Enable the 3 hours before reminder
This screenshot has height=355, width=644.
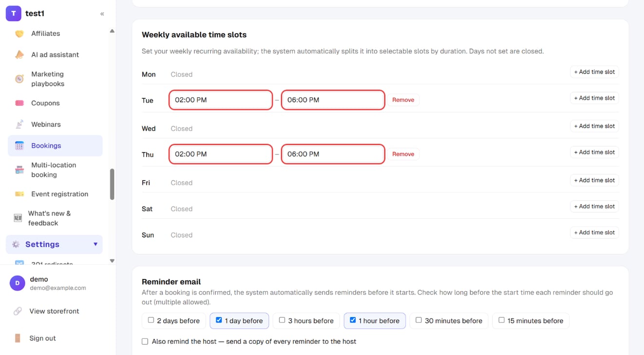click(x=282, y=320)
